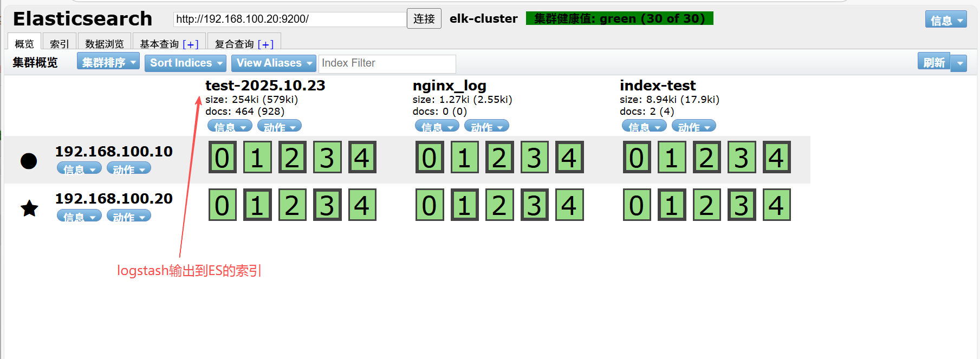Open 动作 dropdown for node 192.168.100.20
The height and width of the screenshot is (359, 980).
pos(129,216)
